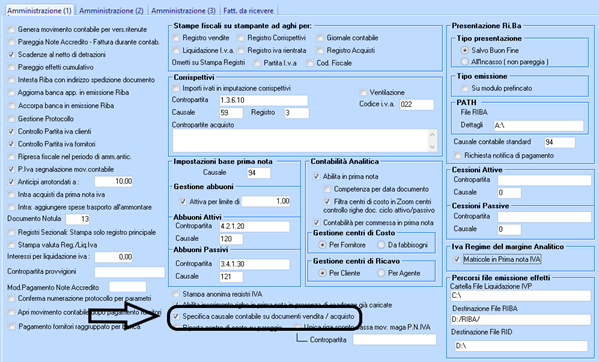Uncheck Matricole in Prima nota IVA

click(457, 259)
